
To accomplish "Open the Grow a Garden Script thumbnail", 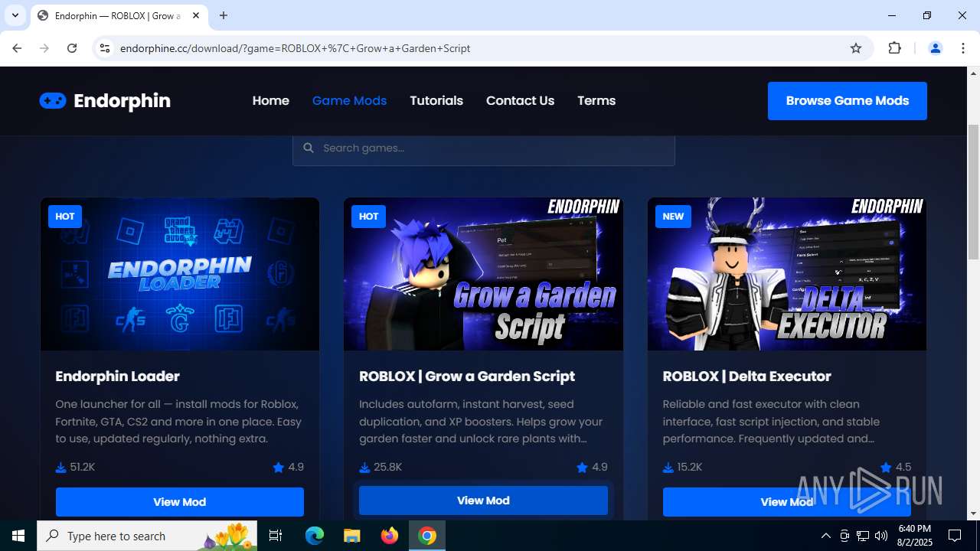I will [483, 274].
